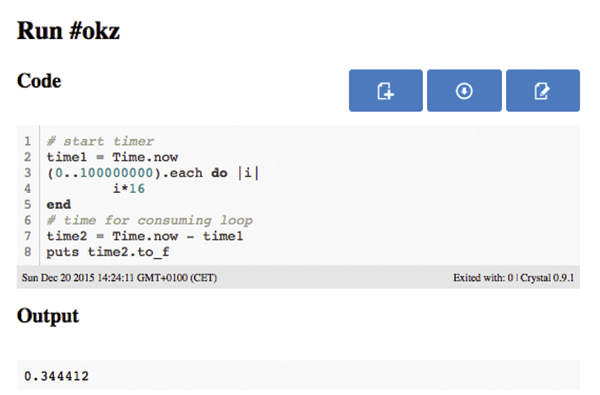Click the '# time for consuming loop' comment
This screenshot has height=395, width=600.
(150, 220)
